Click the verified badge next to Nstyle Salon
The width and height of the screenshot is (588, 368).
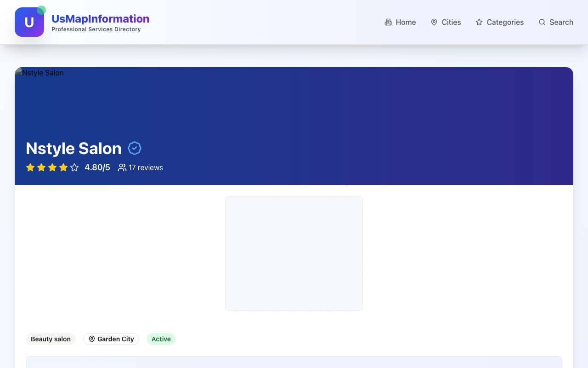point(135,148)
